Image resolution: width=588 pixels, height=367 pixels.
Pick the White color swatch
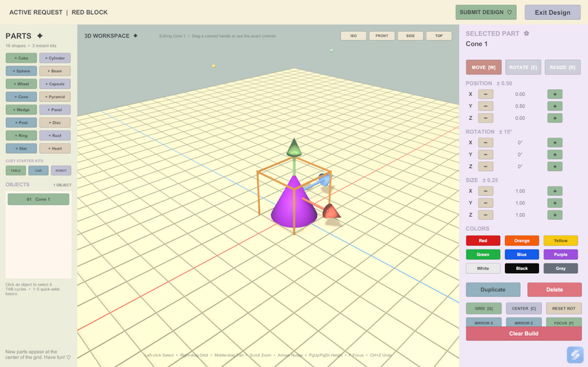click(483, 268)
